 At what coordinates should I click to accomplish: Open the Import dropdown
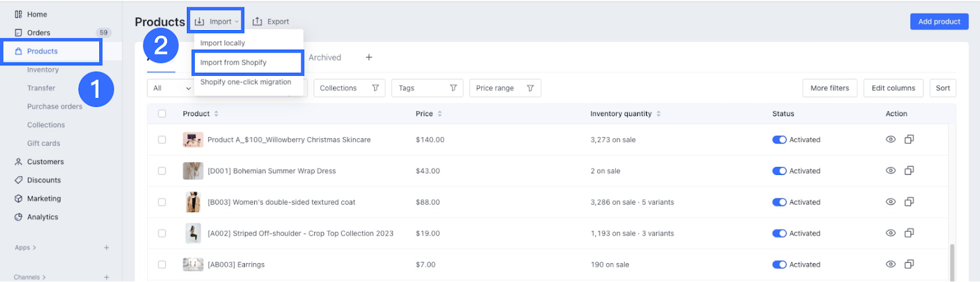pyautogui.click(x=216, y=21)
